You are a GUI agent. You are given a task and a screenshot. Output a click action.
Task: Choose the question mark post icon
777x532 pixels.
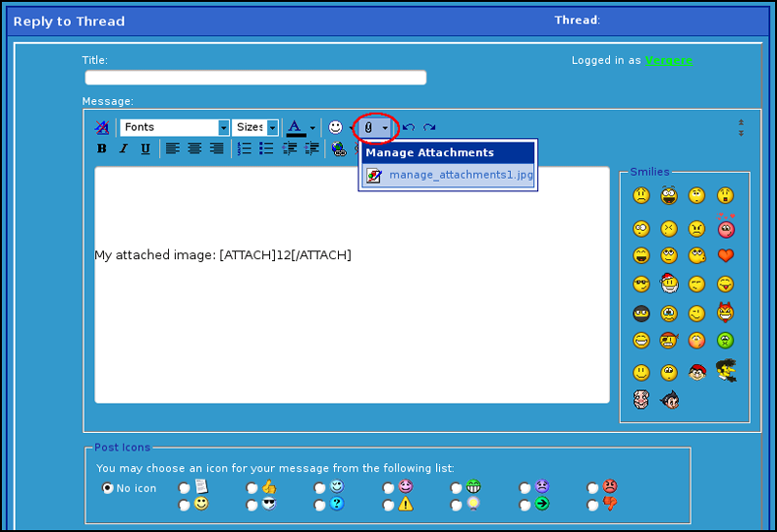point(321,505)
